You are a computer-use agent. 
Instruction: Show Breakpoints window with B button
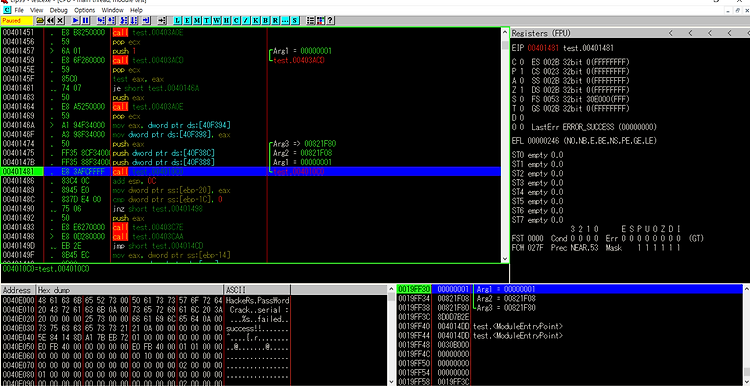pyautogui.click(x=265, y=21)
